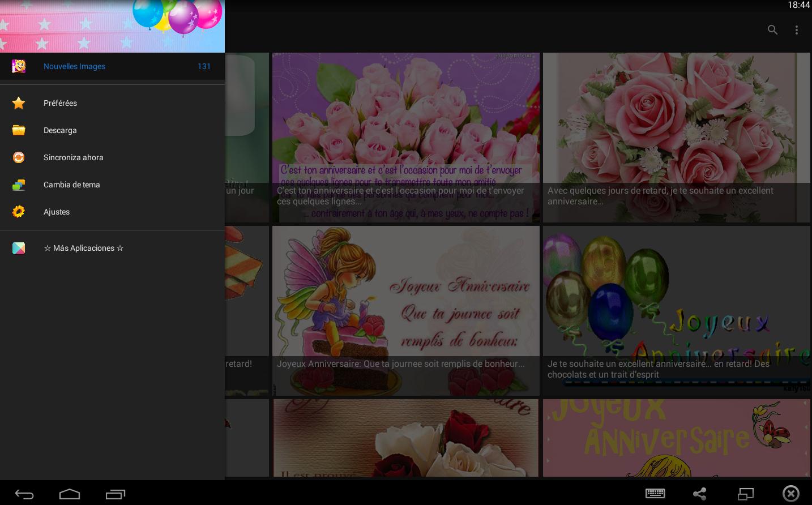Click caption 'Avec quelques jours de retard'

[x=660, y=196]
